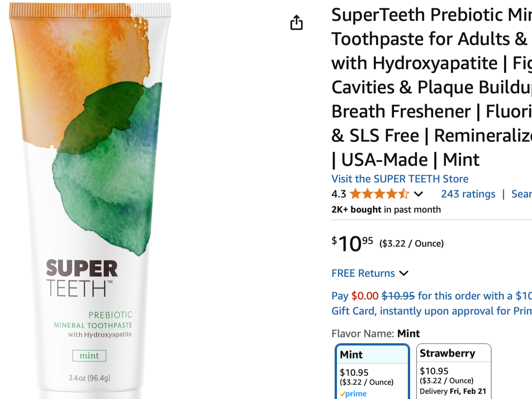Click the 2K+ bought in past month text

click(x=386, y=210)
